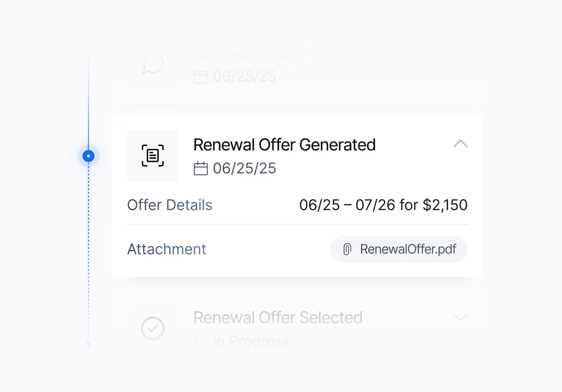
Task: Click the Renewal Offer Generated title
Action: pos(285,145)
